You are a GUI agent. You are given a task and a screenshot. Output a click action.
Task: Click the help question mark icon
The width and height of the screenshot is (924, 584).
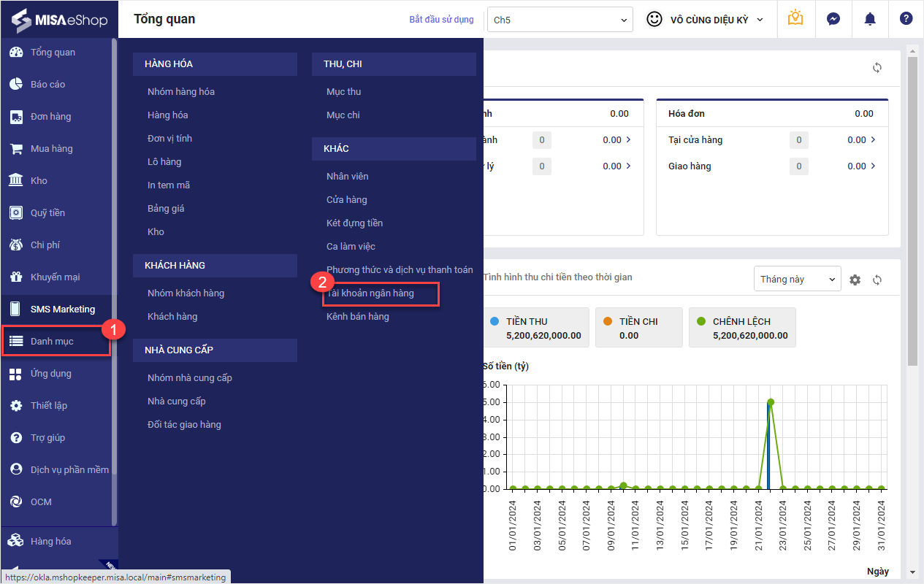pos(906,20)
